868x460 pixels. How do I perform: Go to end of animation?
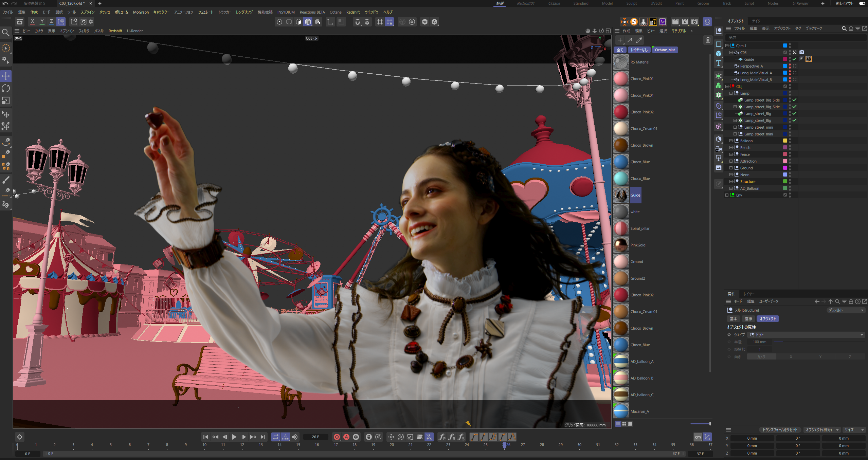(x=263, y=437)
